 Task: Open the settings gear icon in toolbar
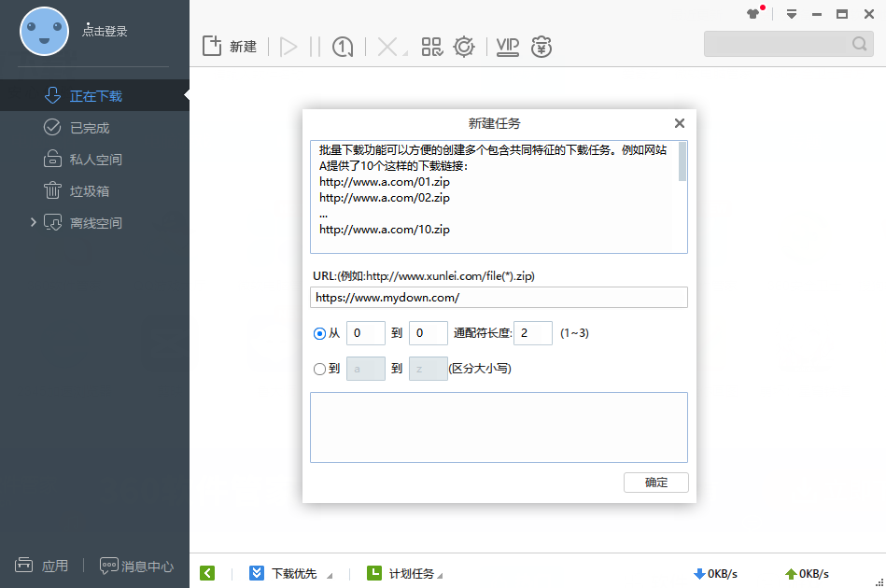(464, 47)
